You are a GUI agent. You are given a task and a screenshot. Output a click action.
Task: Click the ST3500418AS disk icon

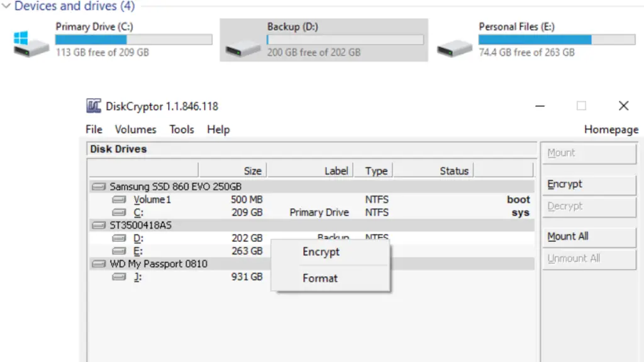coord(99,226)
